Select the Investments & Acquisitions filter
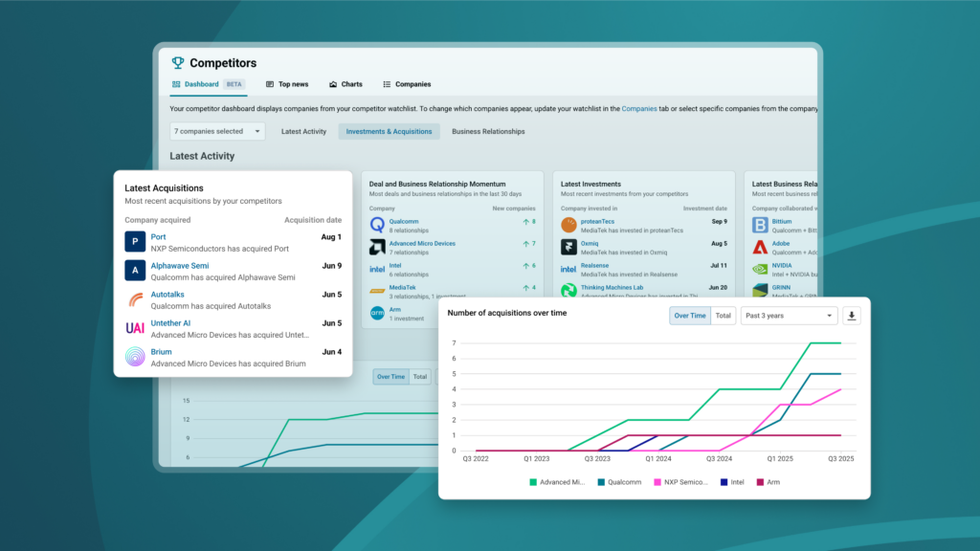 click(389, 131)
